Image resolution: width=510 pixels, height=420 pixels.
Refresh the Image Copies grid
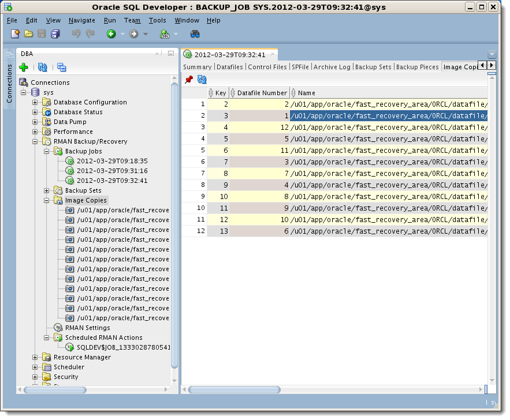(202, 80)
